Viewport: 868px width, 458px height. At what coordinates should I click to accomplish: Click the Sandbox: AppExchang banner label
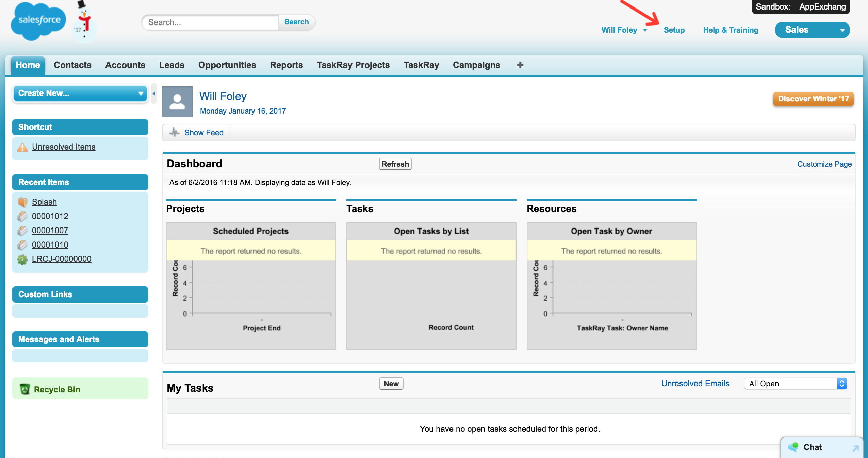(801, 7)
